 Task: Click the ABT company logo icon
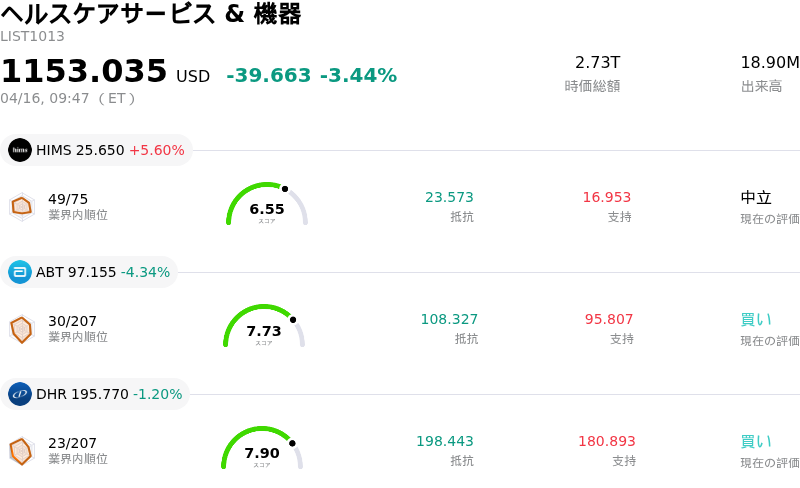[x=20, y=272]
